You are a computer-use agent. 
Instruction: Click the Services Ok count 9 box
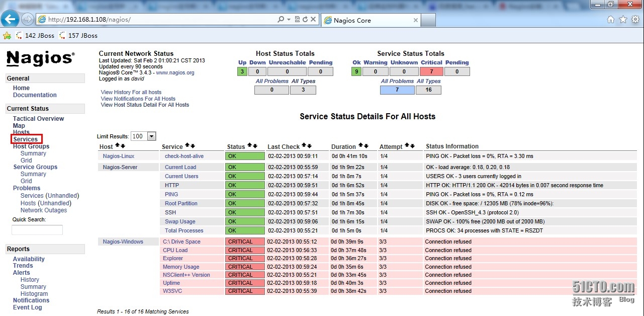[356, 71]
